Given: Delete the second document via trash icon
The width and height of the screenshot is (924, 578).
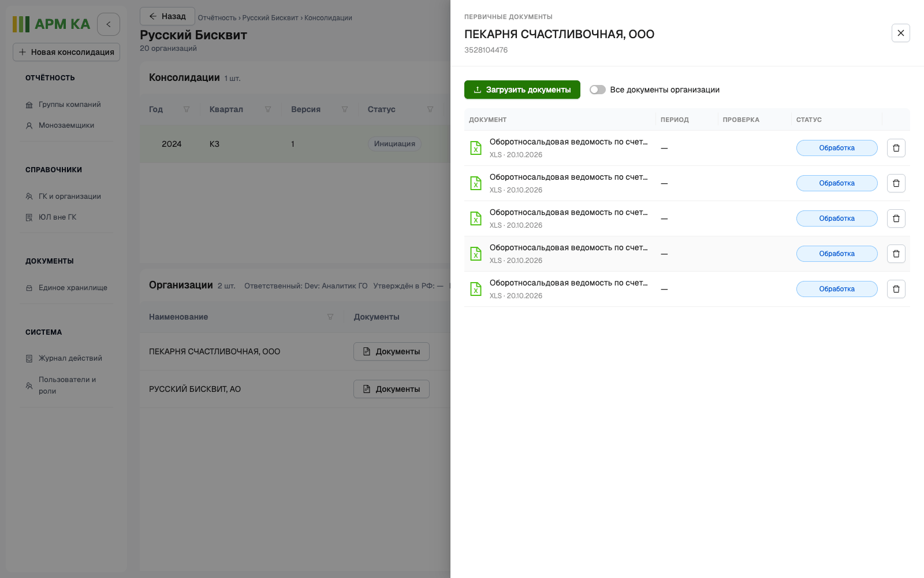Looking at the screenshot, I should [x=896, y=183].
